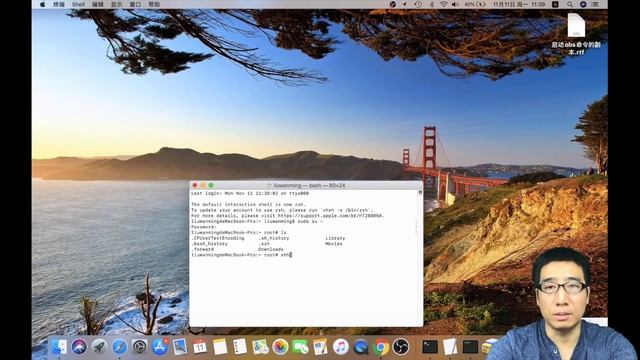Open the 编辑 menu

coord(98,4)
